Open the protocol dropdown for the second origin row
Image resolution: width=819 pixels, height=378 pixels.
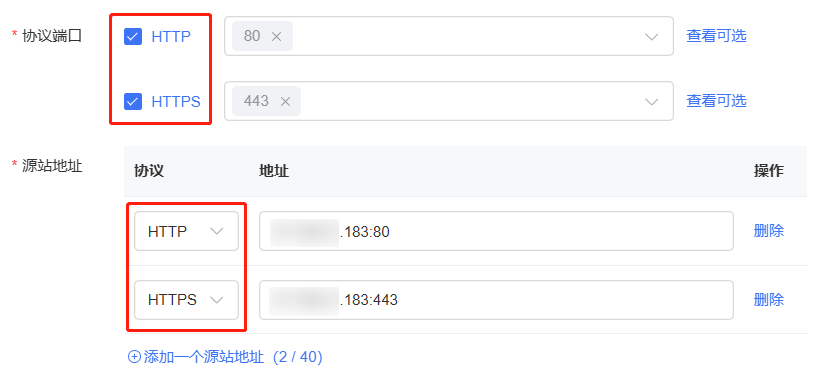pyautogui.click(x=186, y=300)
